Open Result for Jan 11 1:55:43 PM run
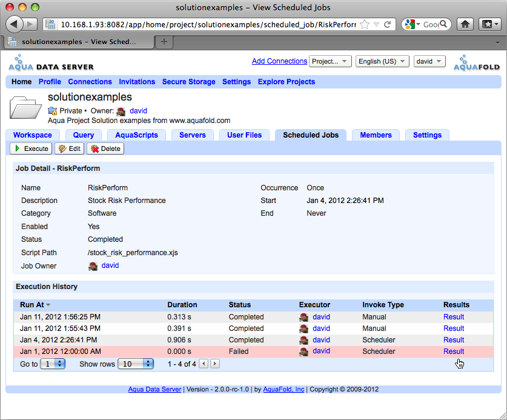The height and width of the screenshot is (420, 507). pyautogui.click(x=454, y=328)
